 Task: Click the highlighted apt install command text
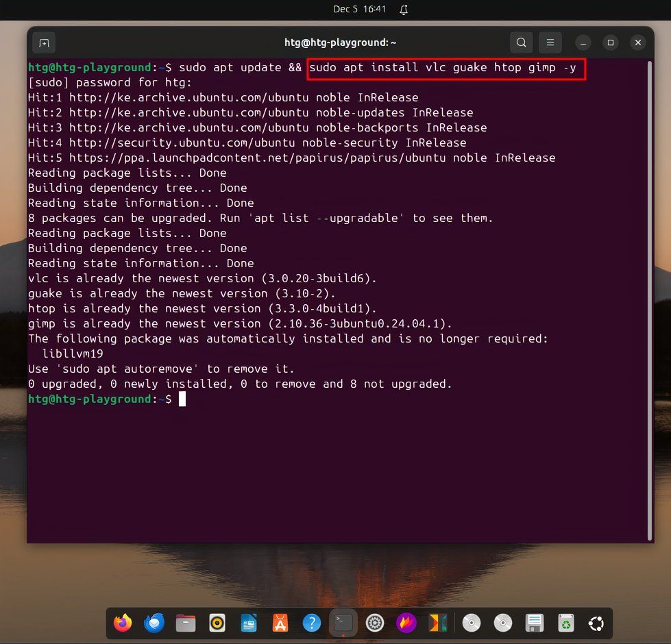click(x=445, y=68)
